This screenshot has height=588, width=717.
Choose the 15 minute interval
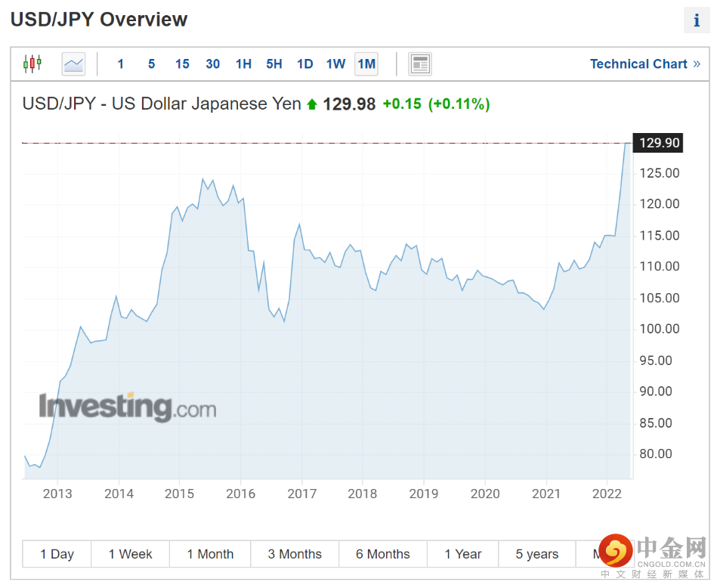click(x=182, y=64)
